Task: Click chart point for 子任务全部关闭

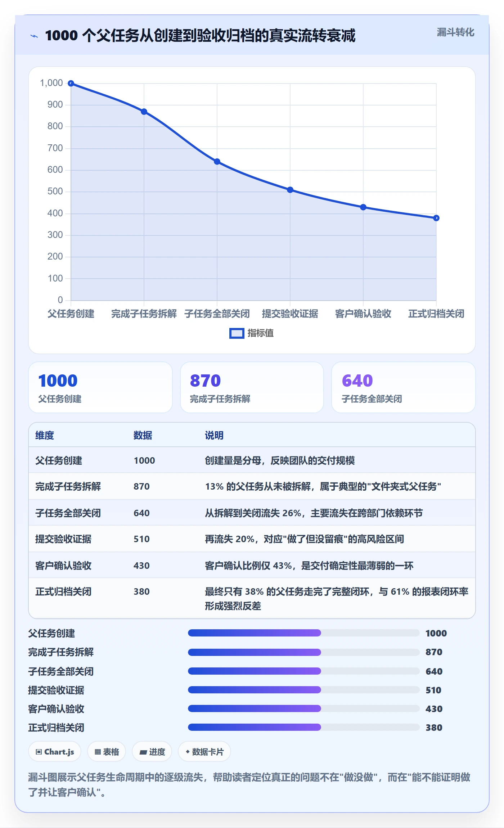Action: point(217,162)
